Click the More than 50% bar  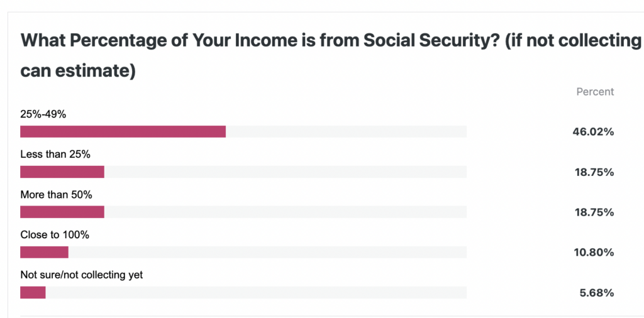[62, 212]
